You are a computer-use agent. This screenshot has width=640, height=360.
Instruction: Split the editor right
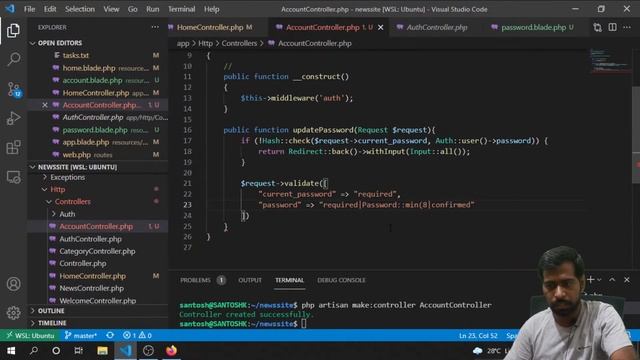tap(612, 27)
